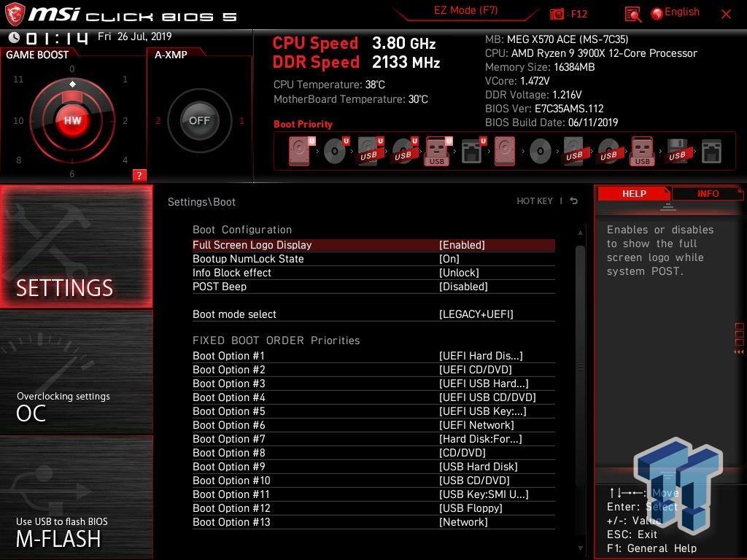
Task: Select the legacy USB key boot icon
Action: click(x=643, y=151)
